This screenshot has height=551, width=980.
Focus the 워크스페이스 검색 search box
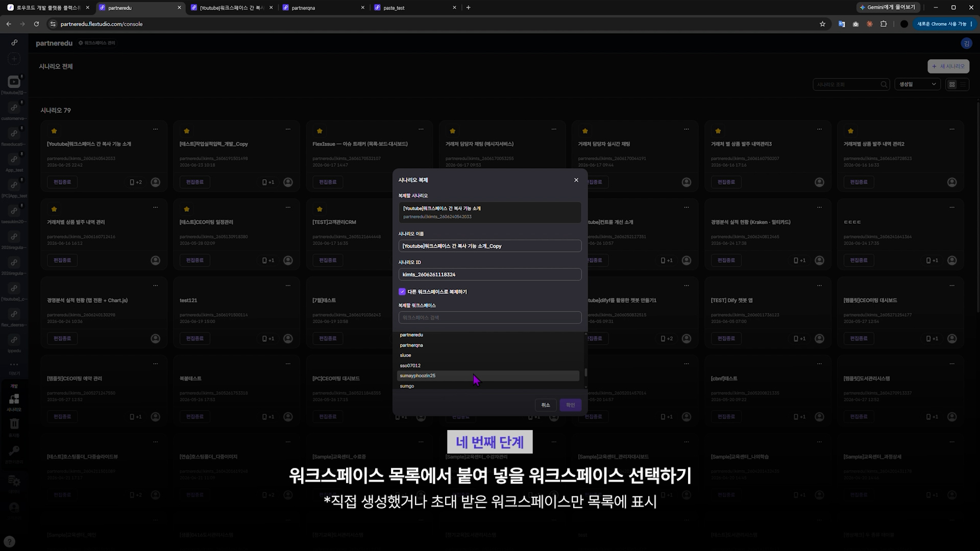click(x=489, y=317)
